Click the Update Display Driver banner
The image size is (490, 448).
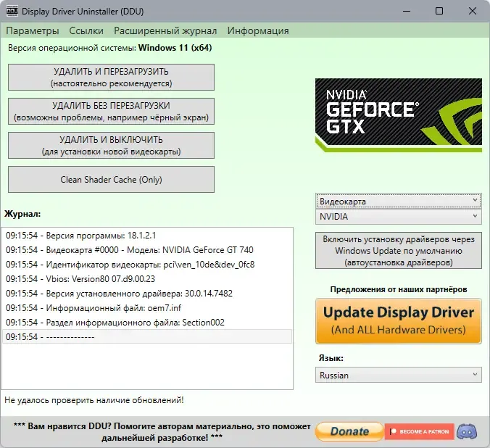point(399,321)
